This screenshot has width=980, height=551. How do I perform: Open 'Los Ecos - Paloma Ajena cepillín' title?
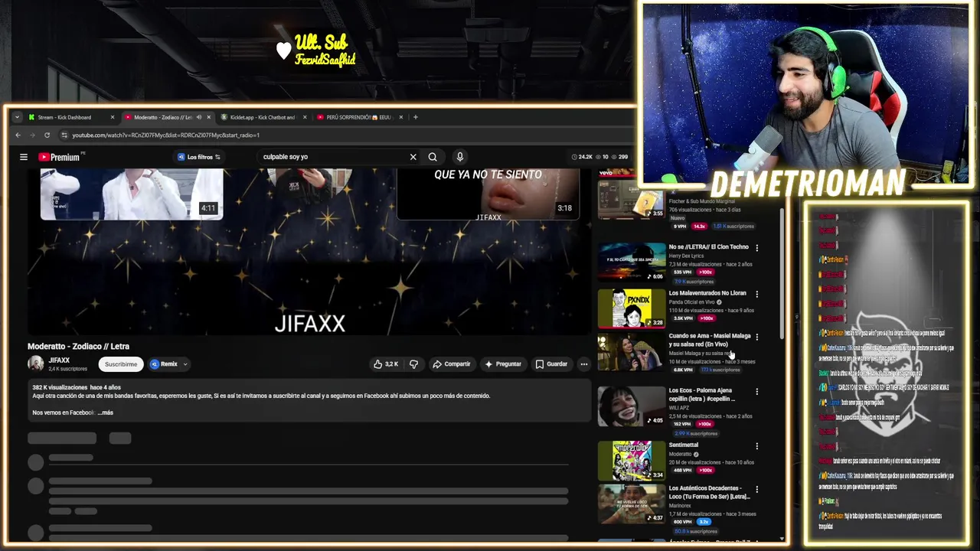(x=701, y=395)
